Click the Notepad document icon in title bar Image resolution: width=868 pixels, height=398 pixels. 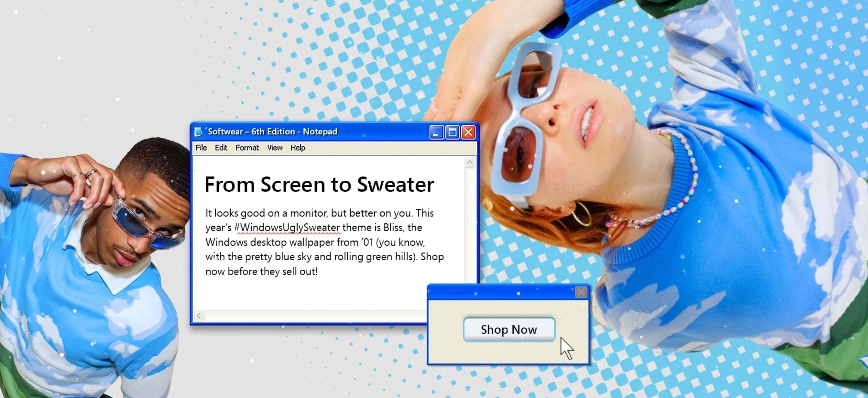click(198, 132)
